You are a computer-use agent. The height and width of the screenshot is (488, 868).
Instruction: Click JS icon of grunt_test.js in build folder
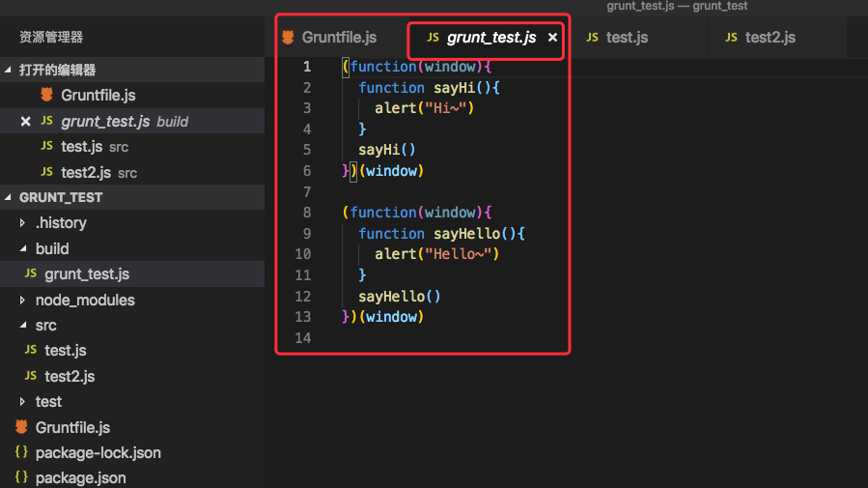click(x=31, y=273)
